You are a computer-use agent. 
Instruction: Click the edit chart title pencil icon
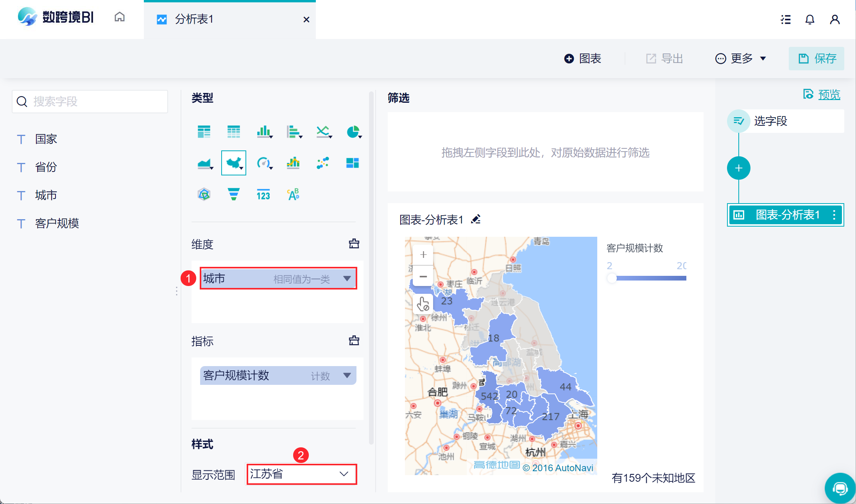(x=476, y=220)
